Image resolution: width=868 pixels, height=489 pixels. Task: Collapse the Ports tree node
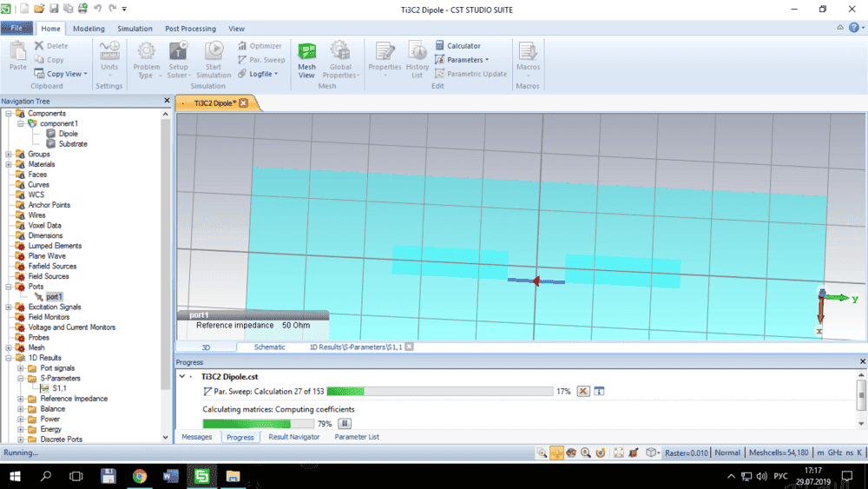[x=9, y=287]
